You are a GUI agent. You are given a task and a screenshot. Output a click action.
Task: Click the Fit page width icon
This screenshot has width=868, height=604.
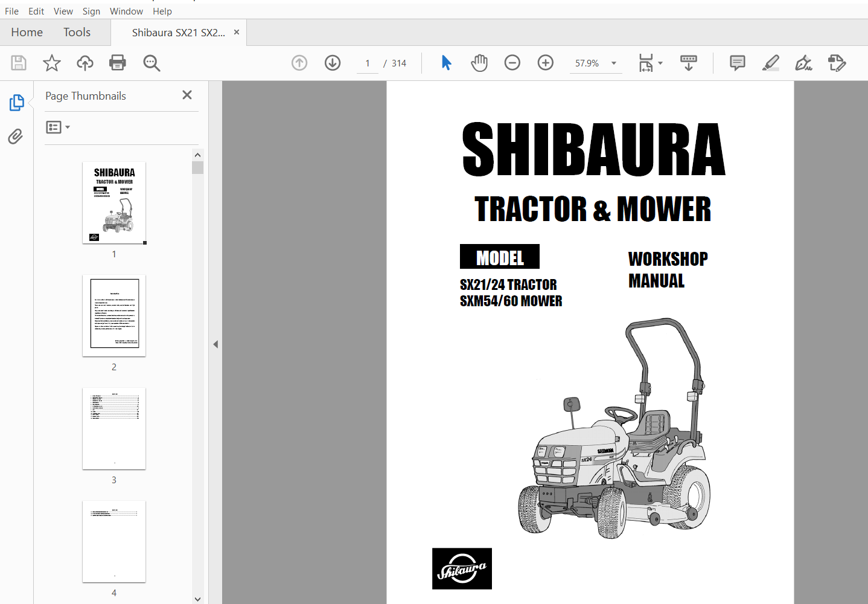coord(646,63)
